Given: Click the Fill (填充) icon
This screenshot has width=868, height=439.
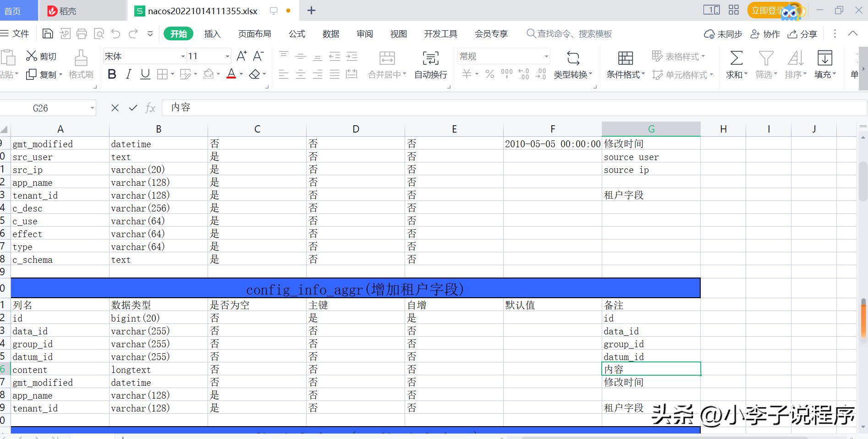Looking at the screenshot, I should tap(824, 64).
